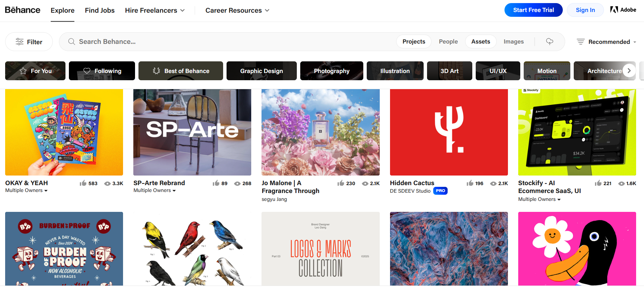Open the Filter panel

coord(29,42)
